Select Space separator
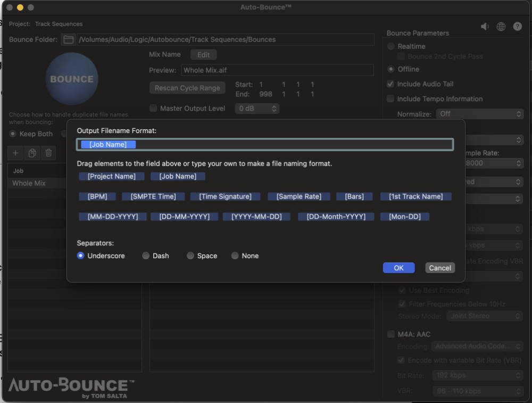 point(190,256)
